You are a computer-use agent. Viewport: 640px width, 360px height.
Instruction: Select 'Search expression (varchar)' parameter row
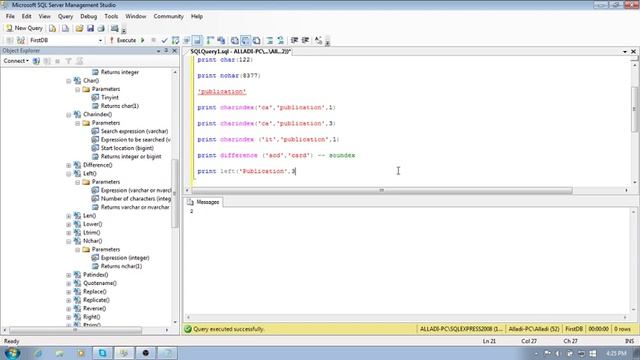tap(130, 131)
